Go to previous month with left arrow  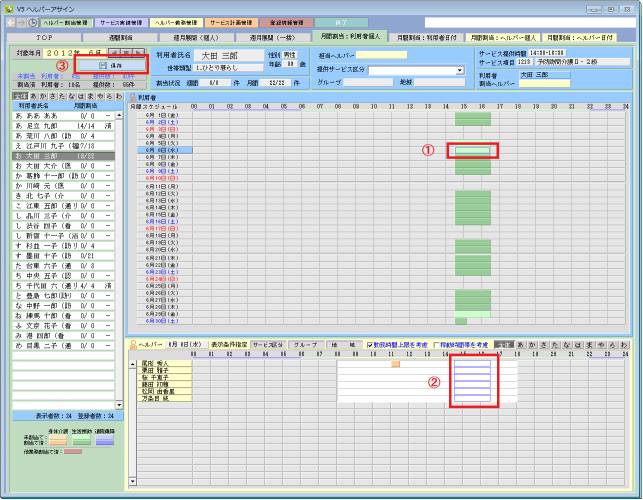click(115, 50)
